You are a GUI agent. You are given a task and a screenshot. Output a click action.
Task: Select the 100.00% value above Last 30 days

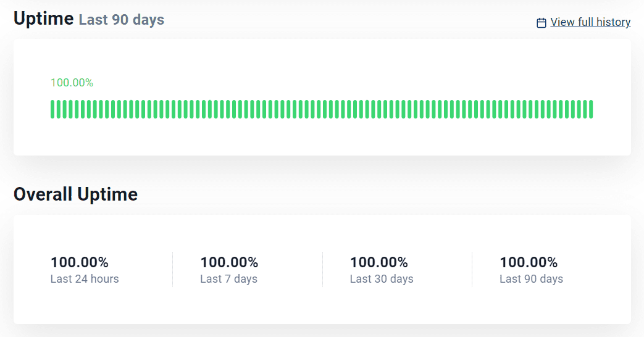(x=379, y=262)
